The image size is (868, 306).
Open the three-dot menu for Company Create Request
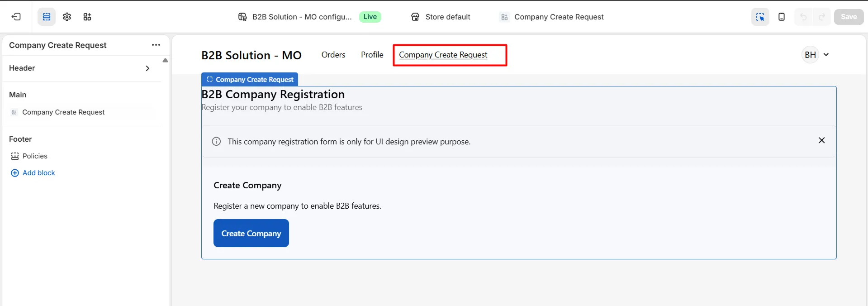156,45
